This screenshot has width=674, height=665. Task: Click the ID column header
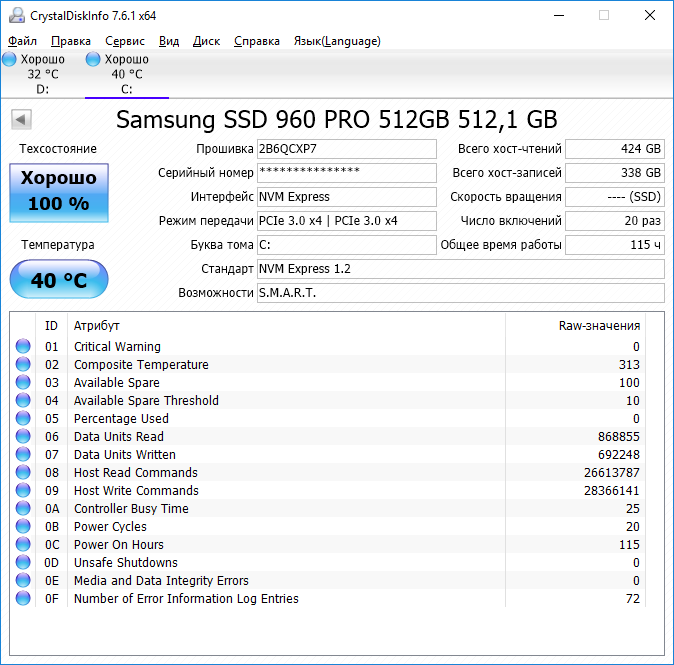(51, 326)
